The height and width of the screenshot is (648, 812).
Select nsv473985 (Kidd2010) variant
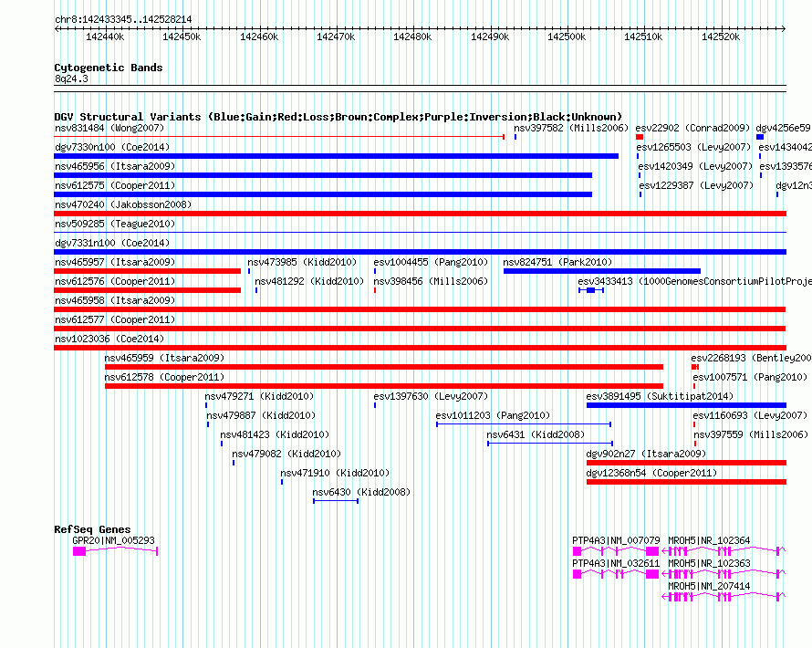tap(302, 262)
